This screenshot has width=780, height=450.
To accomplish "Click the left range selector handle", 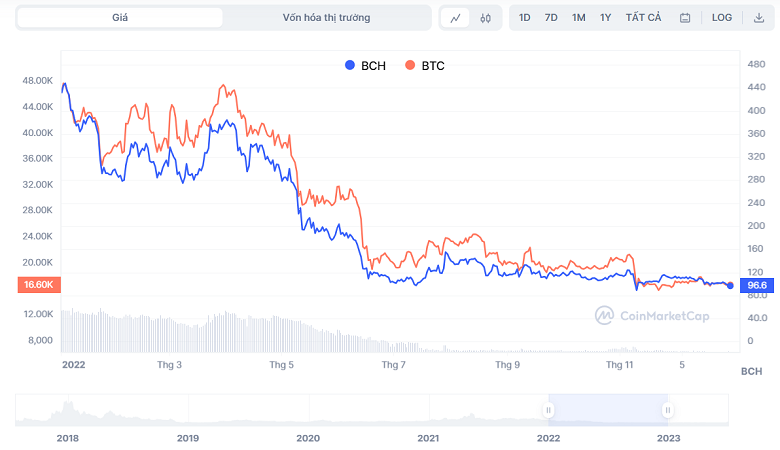I will [x=548, y=410].
